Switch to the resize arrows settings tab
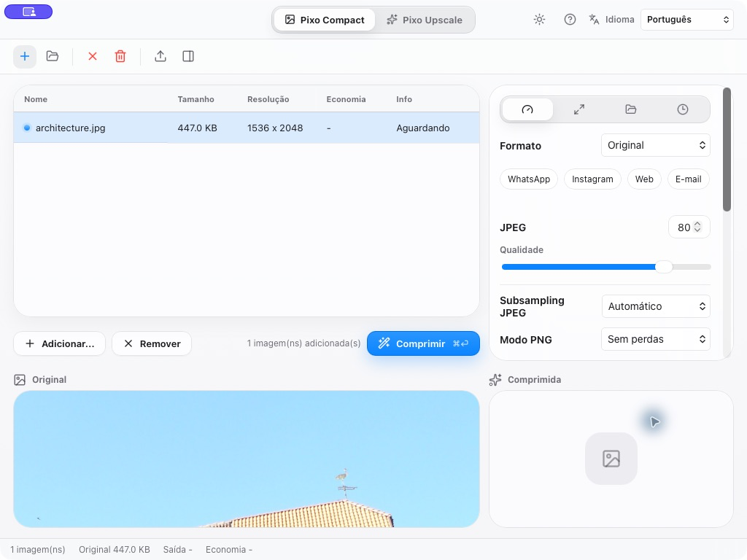 pyautogui.click(x=578, y=109)
